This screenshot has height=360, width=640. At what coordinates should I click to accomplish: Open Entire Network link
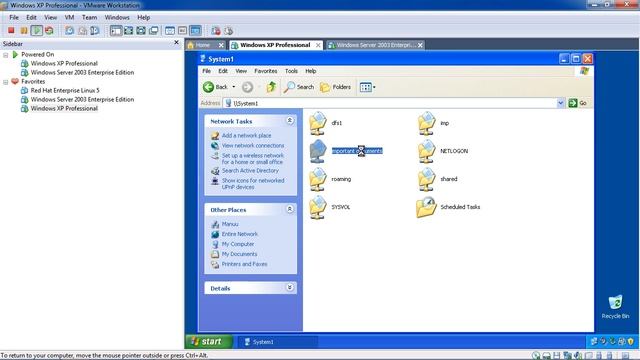point(240,234)
